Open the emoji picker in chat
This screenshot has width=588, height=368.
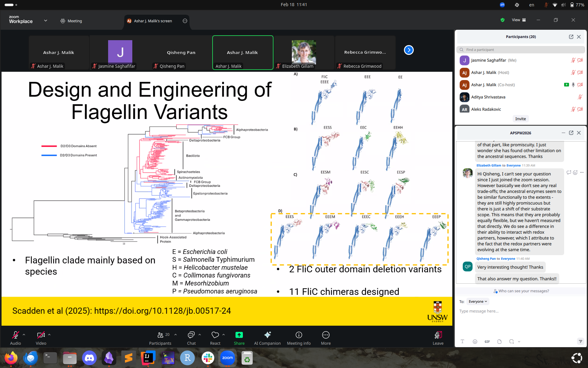[x=475, y=342]
